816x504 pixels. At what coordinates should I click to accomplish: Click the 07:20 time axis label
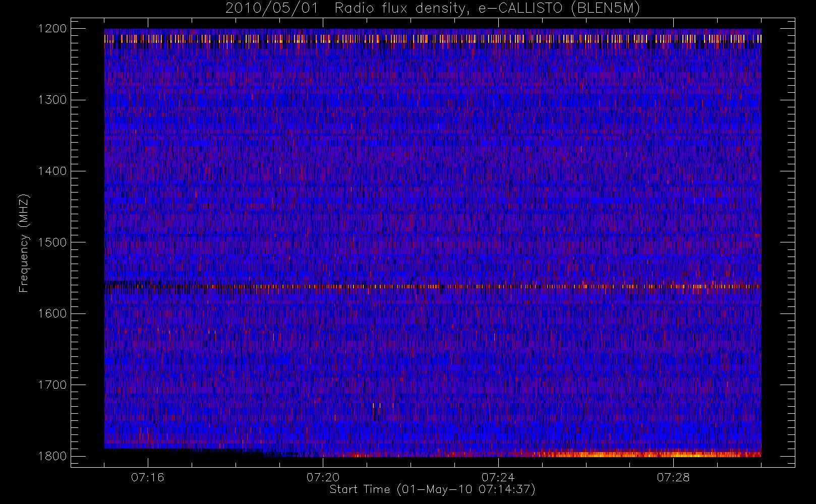pyautogui.click(x=323, y=477)
